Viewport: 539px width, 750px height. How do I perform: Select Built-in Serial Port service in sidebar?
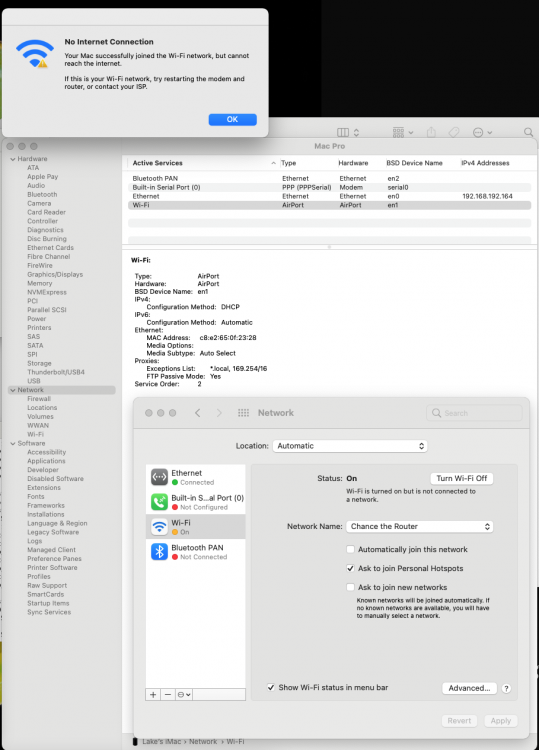coord(196,502)
